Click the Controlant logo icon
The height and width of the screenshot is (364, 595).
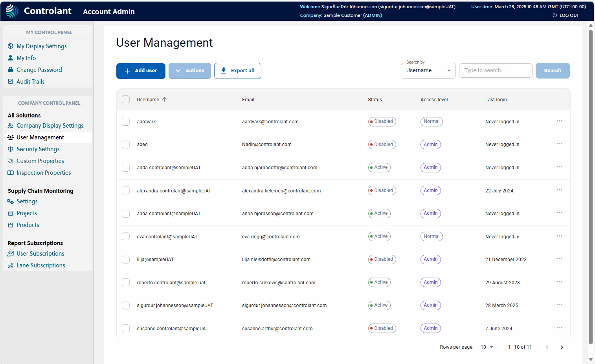click(x=12, y=11)
